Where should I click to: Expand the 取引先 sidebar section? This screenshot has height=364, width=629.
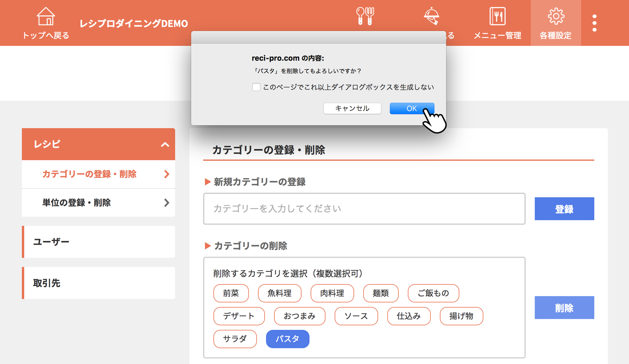click(x=98, y=283)
